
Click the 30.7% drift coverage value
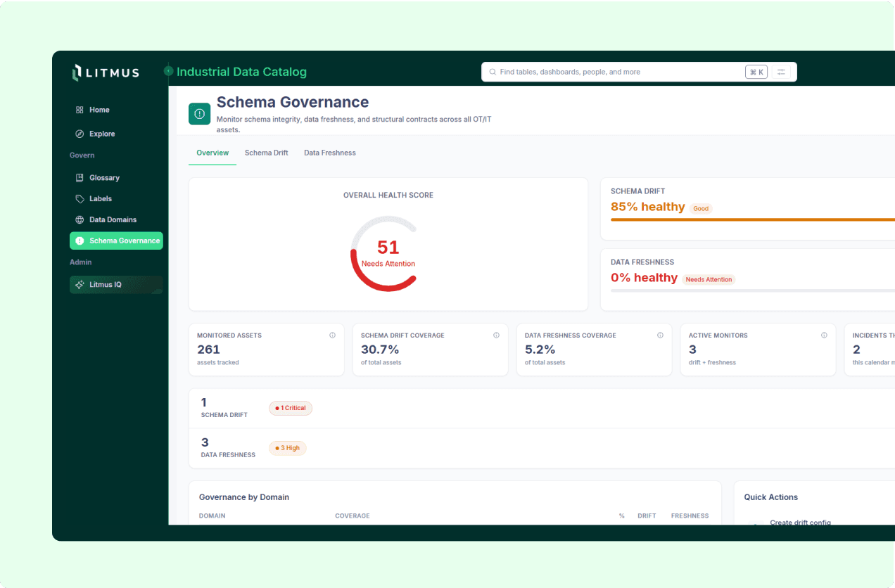tap(380, 350)
